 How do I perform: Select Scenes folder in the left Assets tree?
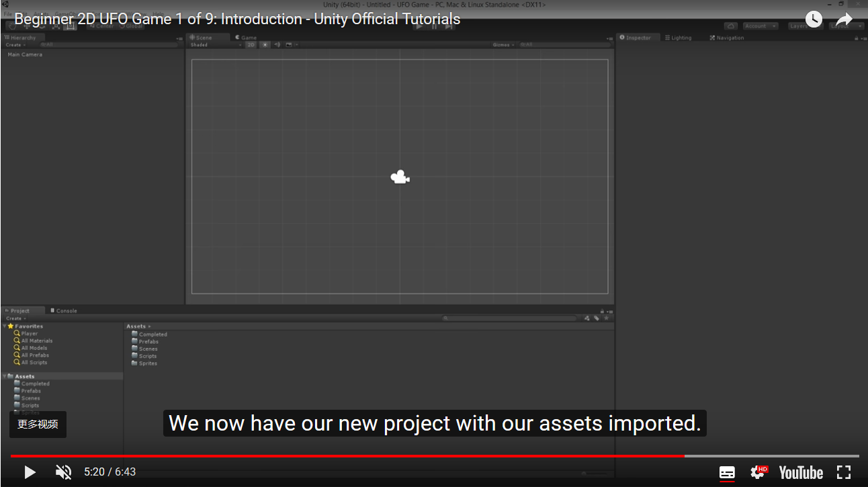tap(27, 398)
